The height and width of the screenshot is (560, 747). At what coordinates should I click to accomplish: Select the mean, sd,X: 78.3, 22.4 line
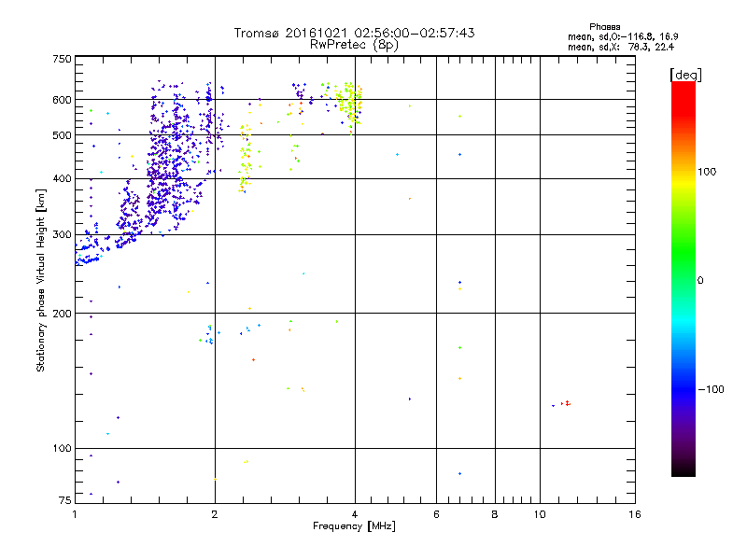pos(621,47)
